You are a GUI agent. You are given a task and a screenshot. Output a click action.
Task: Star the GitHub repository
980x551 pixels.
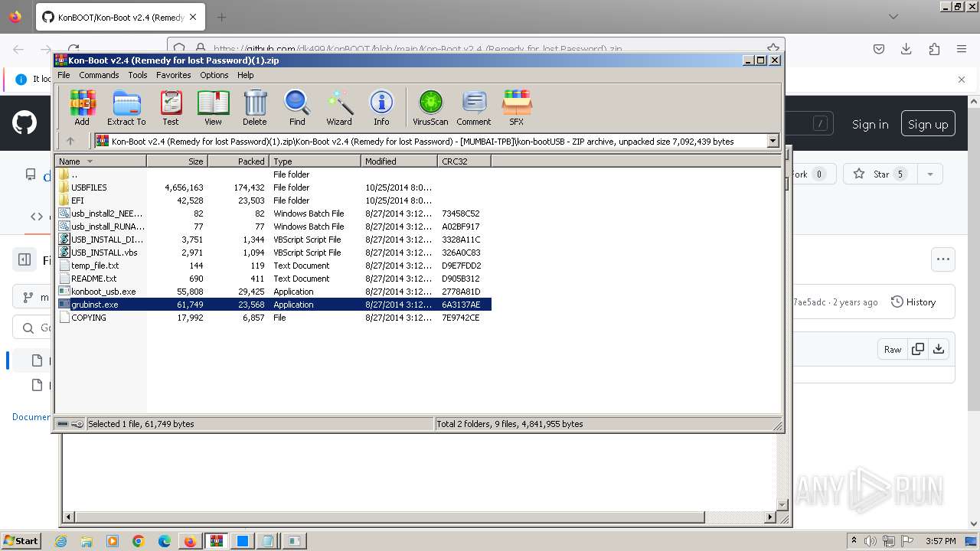pos(880,174)
